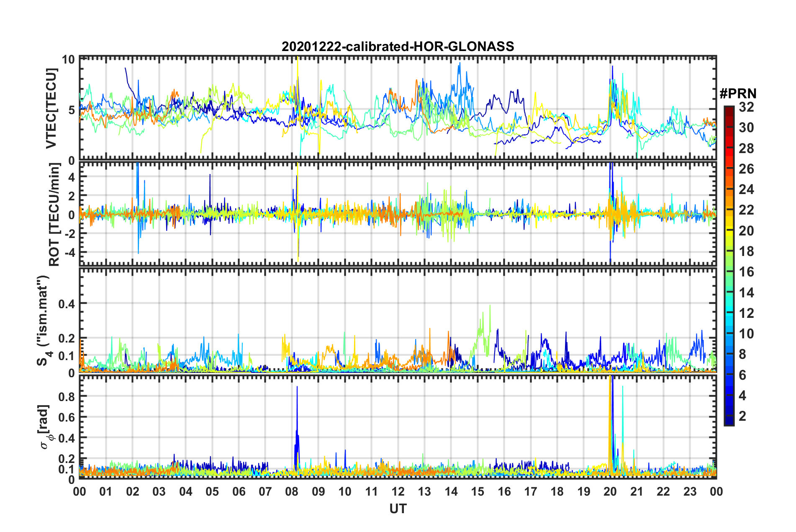
Task: Select the UT x-axis hour tick label 18
Action: (x=557, y=491)
